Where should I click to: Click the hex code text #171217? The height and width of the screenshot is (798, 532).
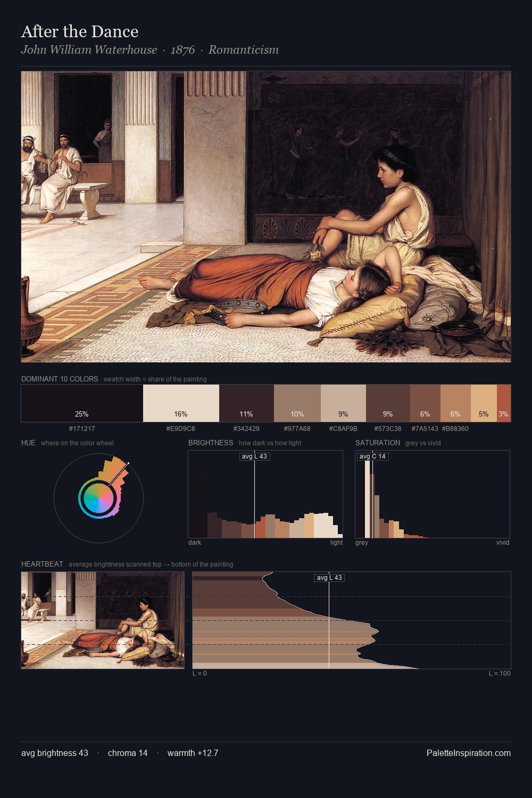pyautogui.click(x=82, y=428)
